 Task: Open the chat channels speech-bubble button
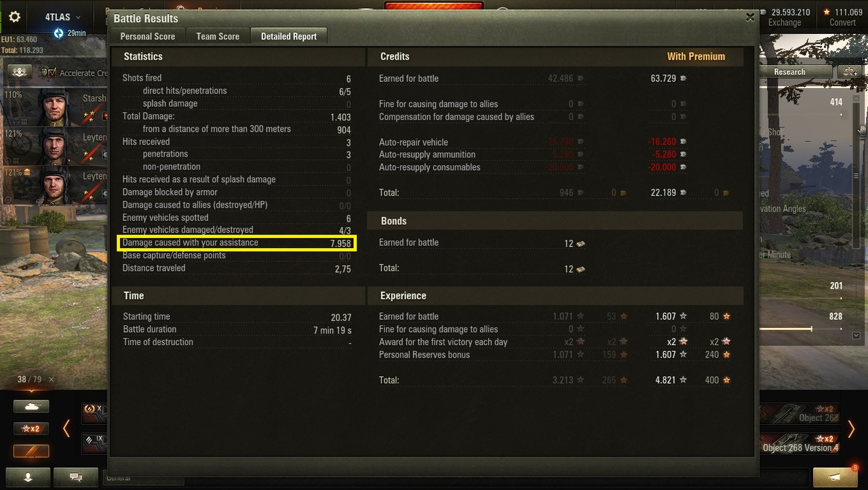click(x=76, y=477)
